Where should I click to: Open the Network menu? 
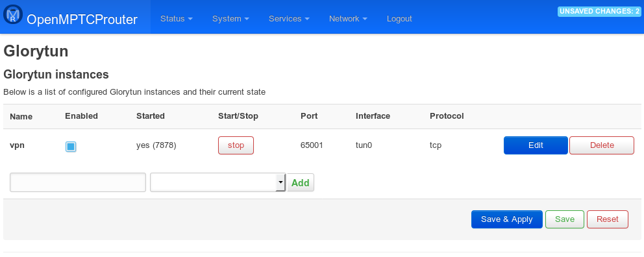click(x=348, y=18)
